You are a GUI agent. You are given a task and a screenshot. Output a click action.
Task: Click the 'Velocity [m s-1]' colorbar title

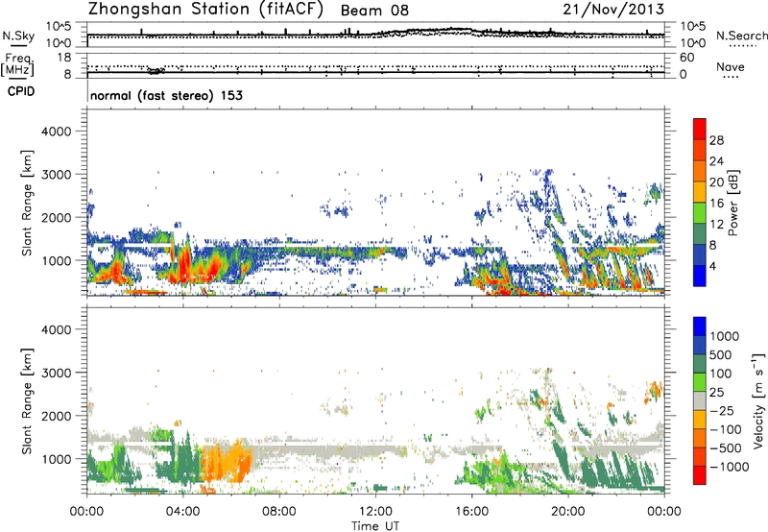pos(758,400)
